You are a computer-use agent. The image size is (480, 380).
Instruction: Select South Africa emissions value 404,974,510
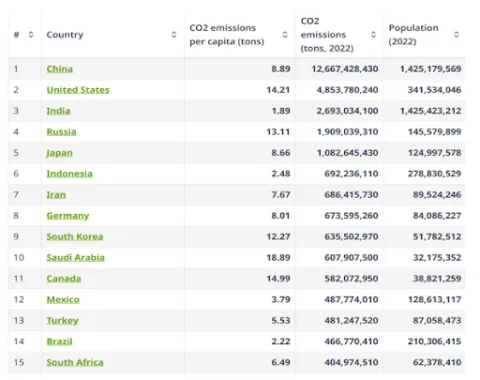351,362
